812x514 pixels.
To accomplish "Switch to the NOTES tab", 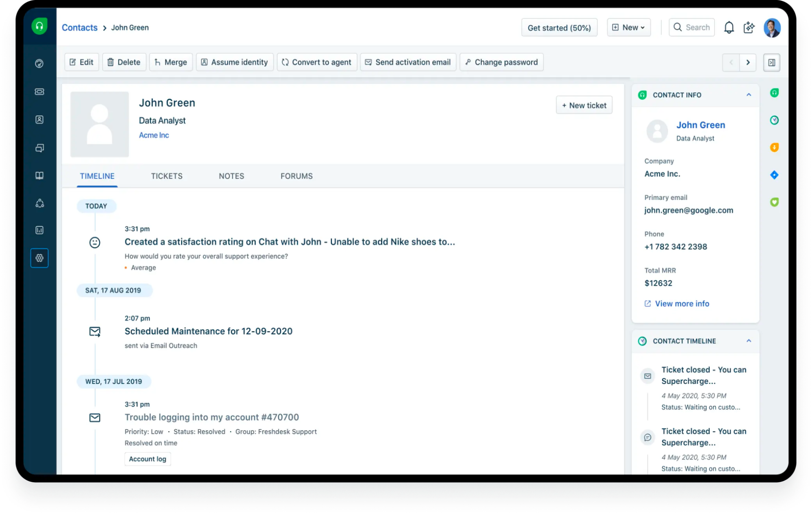I will pyautogui.click(x=231, y=175).
